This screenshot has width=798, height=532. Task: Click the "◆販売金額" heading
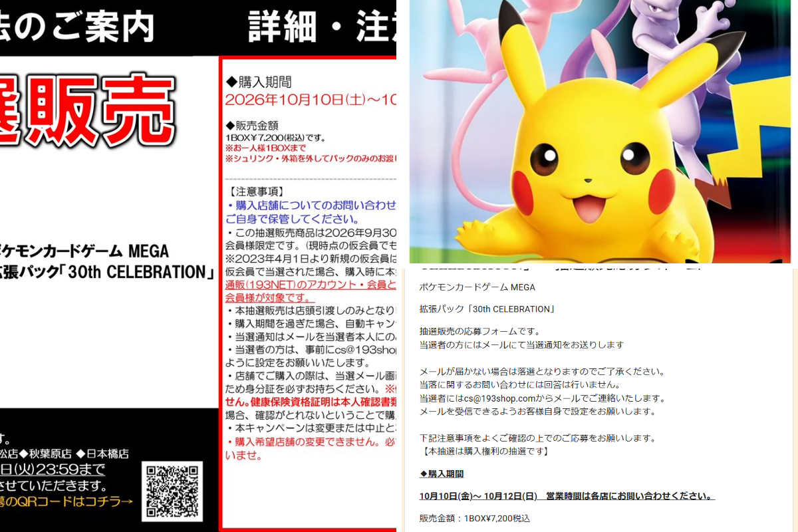(252, 125)
